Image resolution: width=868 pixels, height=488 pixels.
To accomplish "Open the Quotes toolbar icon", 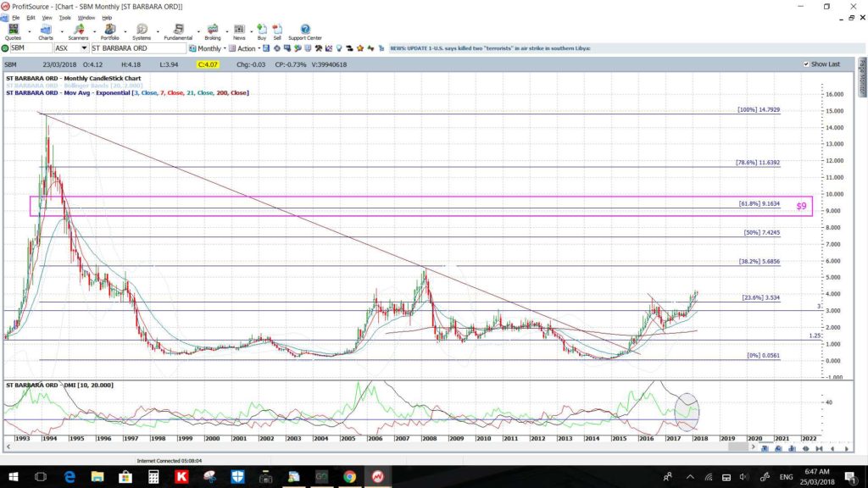I will click(x=13, y=32).
